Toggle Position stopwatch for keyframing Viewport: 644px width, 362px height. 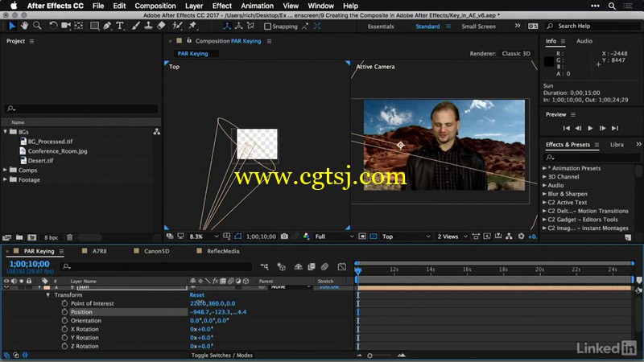pos(64,312)
